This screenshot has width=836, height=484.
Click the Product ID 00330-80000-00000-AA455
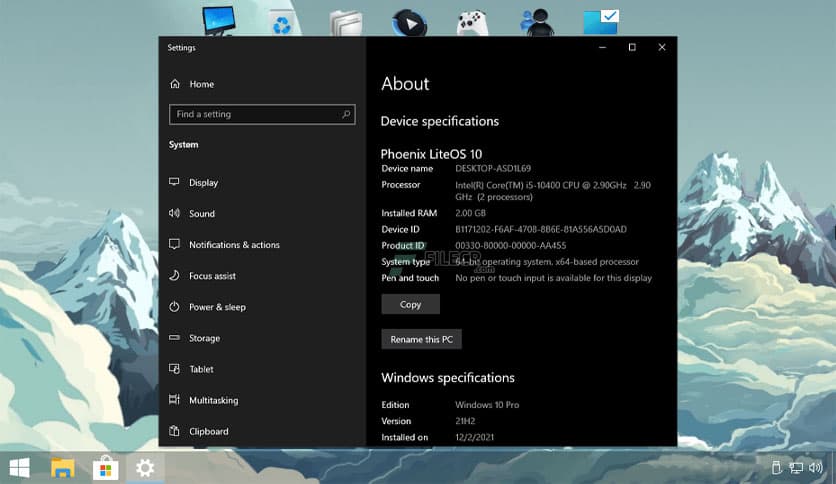click(510, 245)
